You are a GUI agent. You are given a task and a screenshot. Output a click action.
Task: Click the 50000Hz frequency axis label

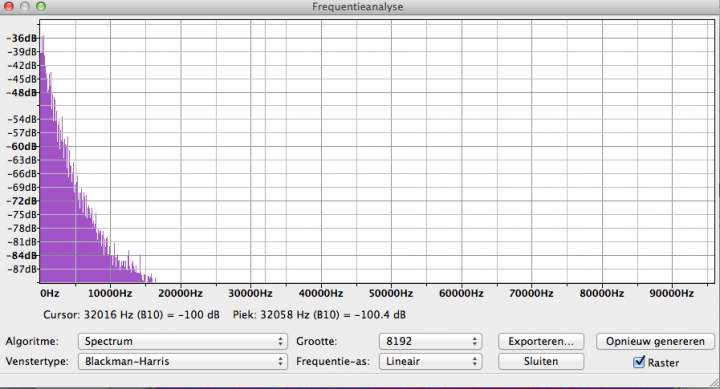point(391,293)
